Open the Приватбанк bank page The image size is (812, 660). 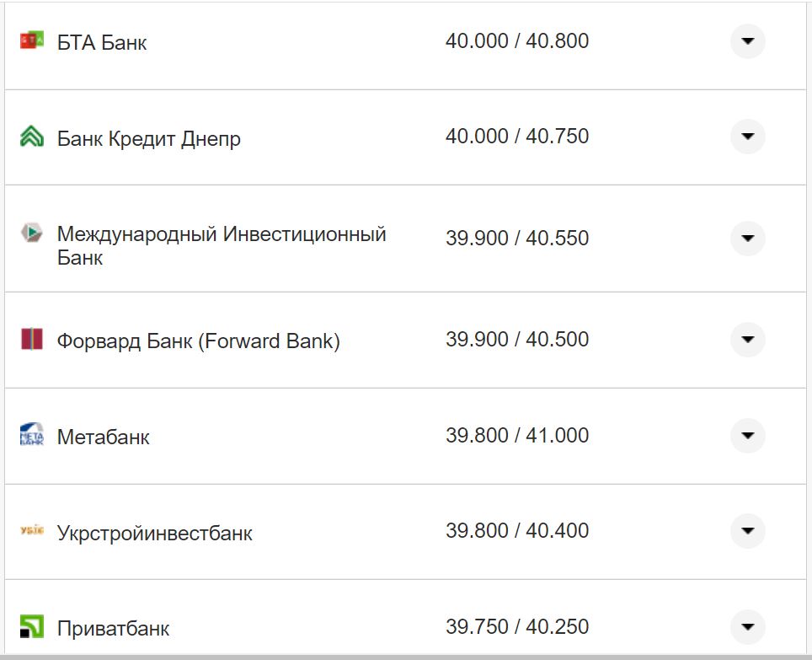(113, 627)
